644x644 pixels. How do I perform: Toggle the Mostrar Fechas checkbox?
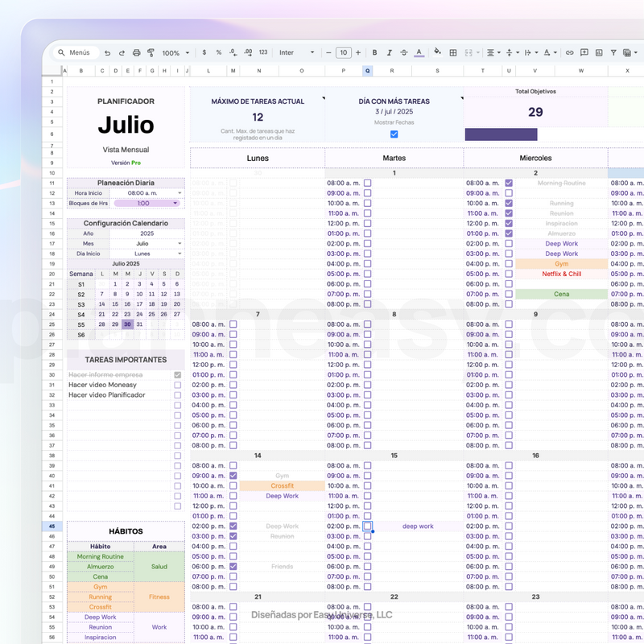(x=394, y=134)
